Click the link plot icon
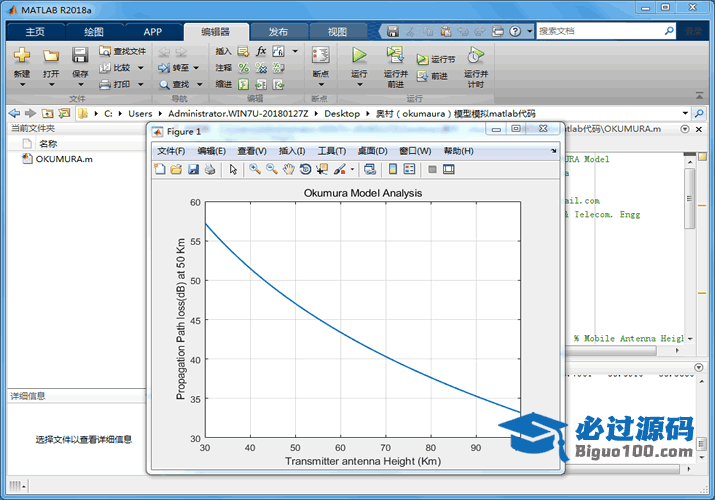715x500 pixels. pos(370,170)
